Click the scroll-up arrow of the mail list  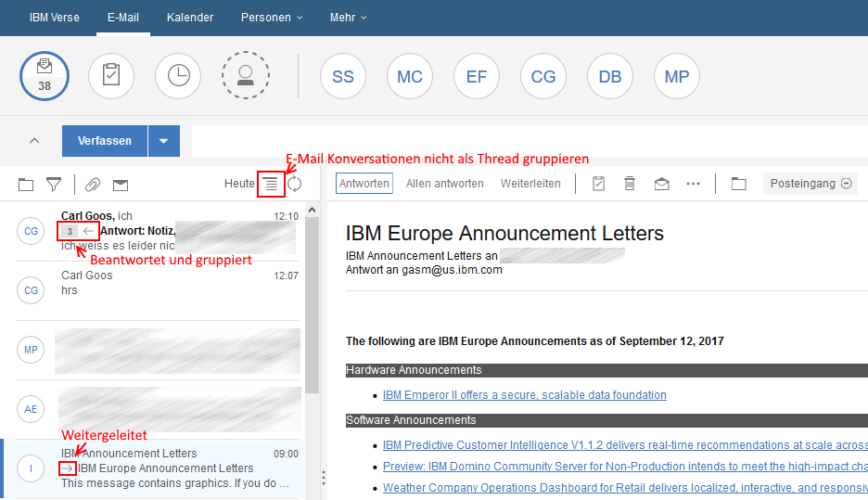[313, 210]
